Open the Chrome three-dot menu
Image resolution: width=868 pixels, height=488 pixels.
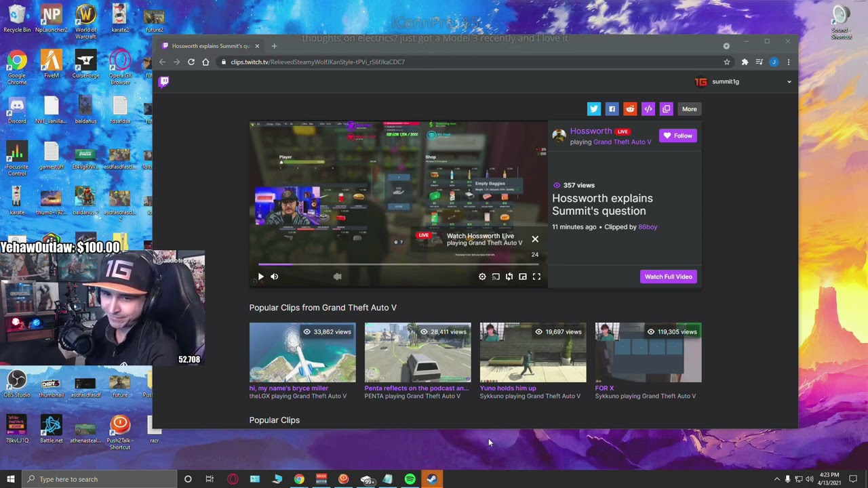click(788, 62)
